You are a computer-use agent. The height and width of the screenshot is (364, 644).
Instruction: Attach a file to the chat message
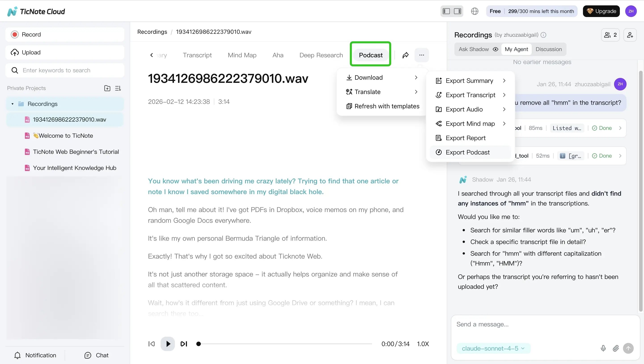[616, 348]
